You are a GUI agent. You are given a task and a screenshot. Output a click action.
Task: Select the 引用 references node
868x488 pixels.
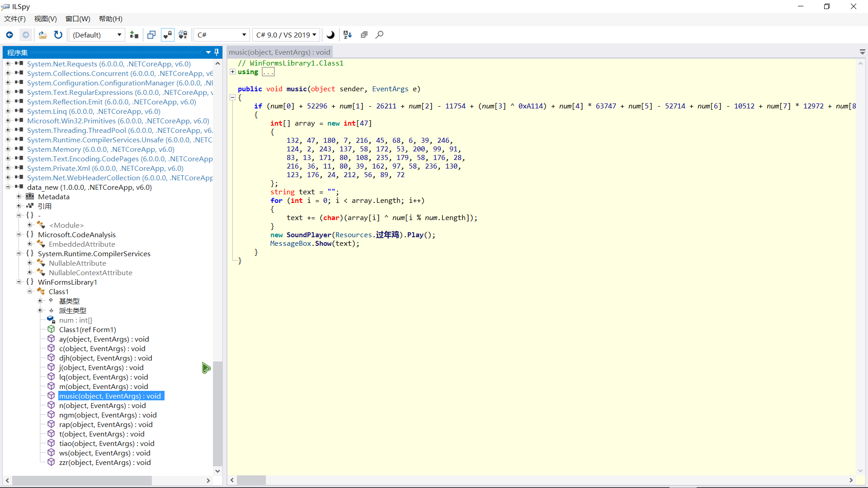[x=44, y=206]
